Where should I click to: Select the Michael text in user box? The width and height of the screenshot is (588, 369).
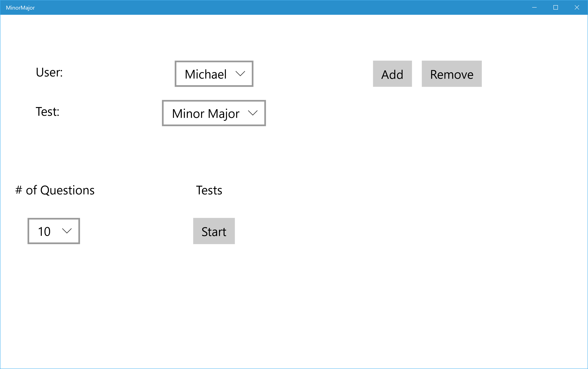(x=206, y=74)
